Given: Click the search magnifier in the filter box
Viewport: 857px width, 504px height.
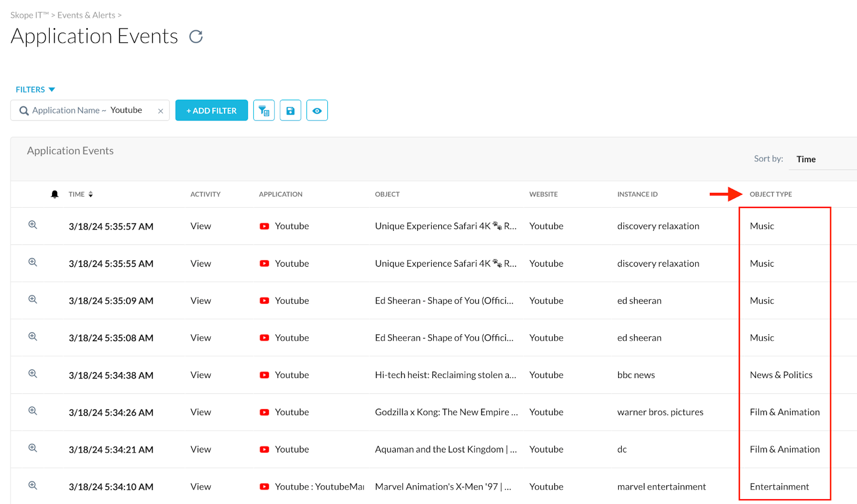Looking at the screenshot, I should pyautogui.click(x=24, y=111).
